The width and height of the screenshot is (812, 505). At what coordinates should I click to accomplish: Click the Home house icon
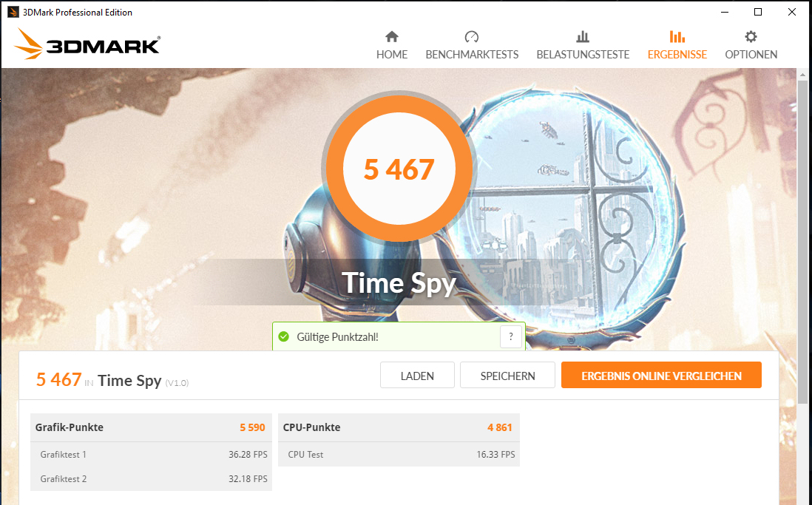[x=392, y=36]
